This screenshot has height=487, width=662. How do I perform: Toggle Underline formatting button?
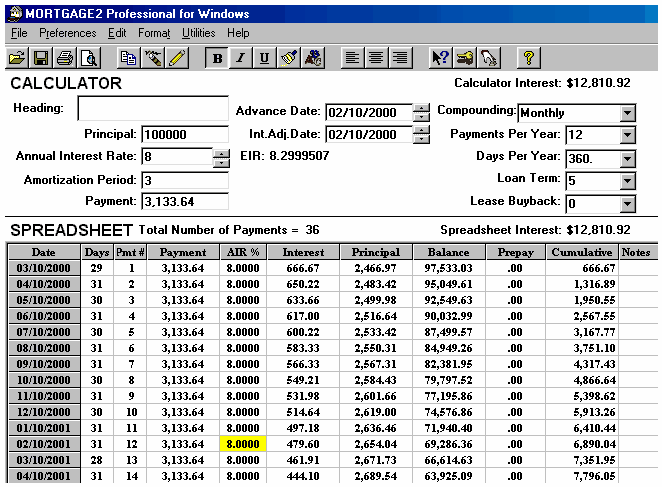(x=264, y=58)
